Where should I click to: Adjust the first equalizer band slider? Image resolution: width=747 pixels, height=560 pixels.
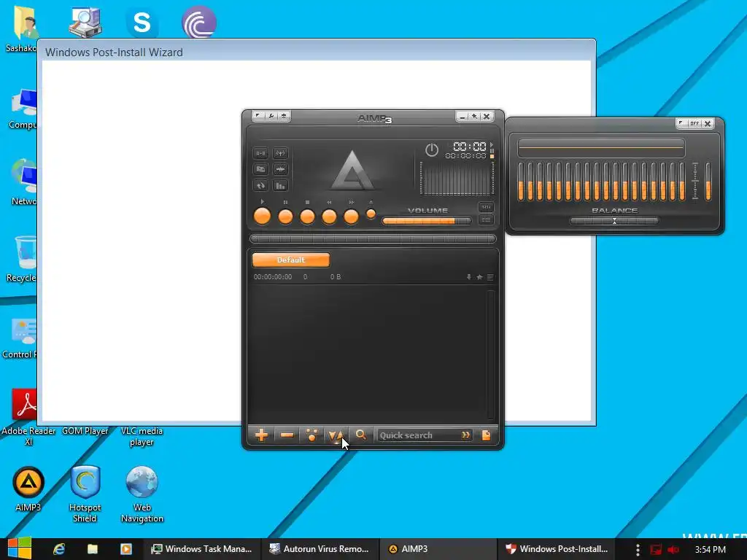click(521, 182)
